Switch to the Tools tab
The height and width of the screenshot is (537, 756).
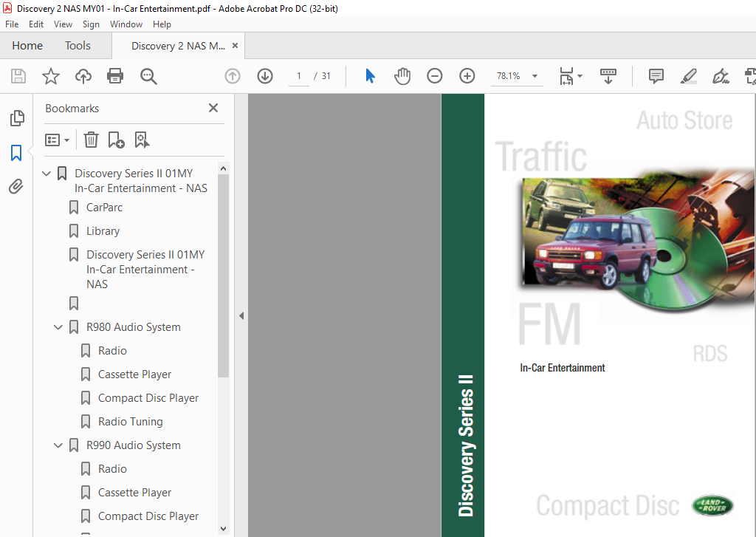[78, 45]
